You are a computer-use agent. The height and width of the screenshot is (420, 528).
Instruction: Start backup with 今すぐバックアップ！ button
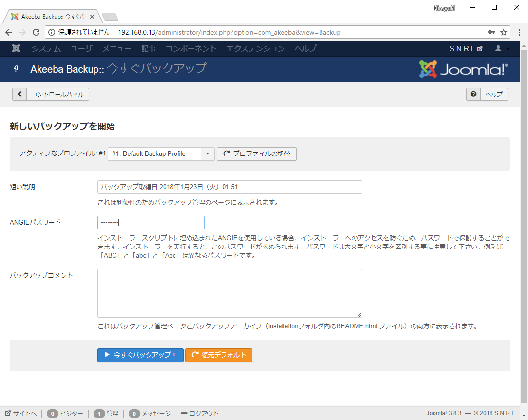coord(140,355)
